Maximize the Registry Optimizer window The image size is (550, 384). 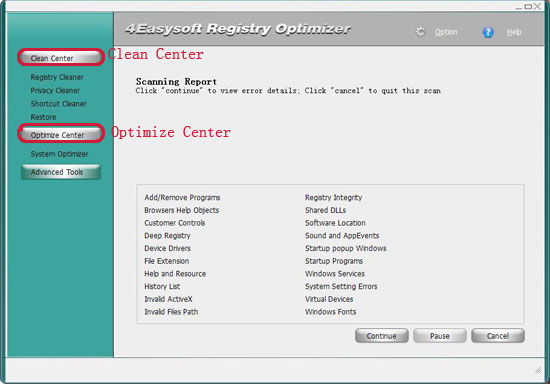528,6
